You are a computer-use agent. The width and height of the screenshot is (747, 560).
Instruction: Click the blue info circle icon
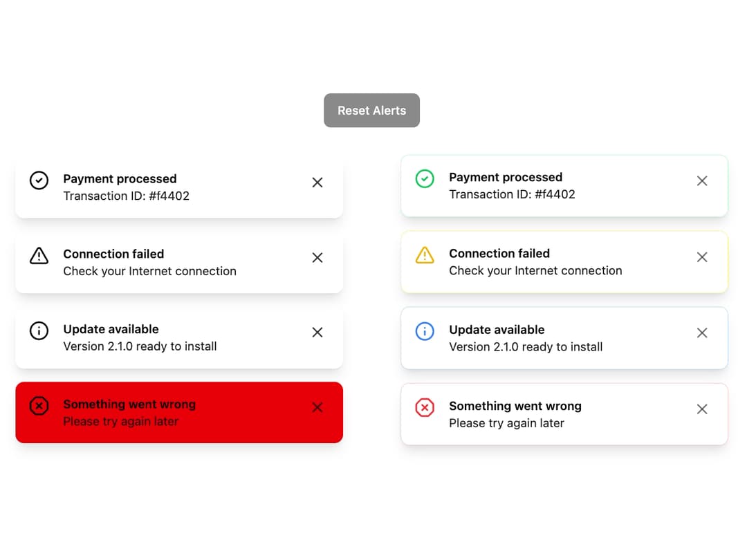coord(425,331)
